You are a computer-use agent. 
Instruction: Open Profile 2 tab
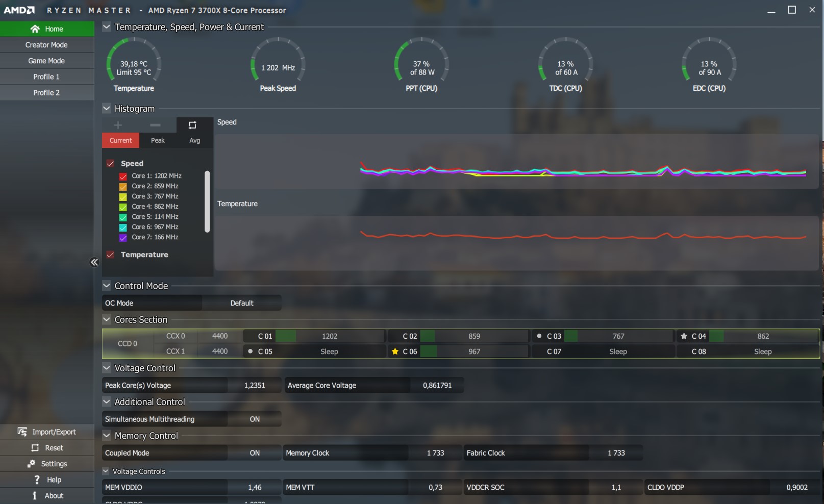point(47,92)
